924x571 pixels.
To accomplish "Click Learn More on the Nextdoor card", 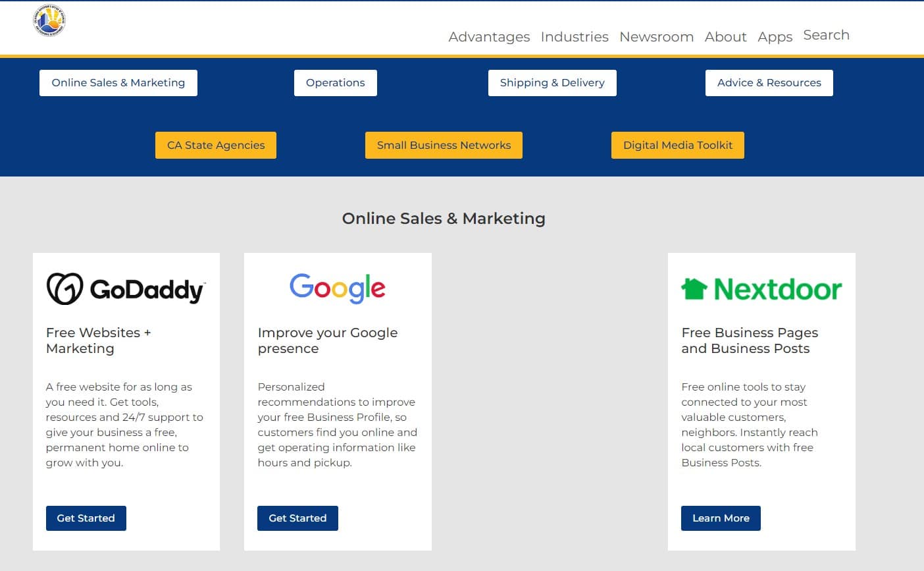I will pyautogui.click(x=721, y=518).
